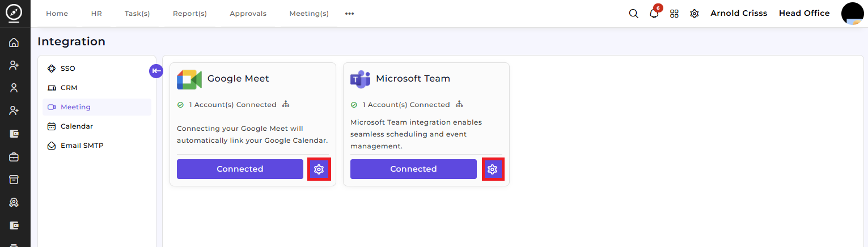
Task: Click the Head Office branch label
Action: tap(804, 13)
